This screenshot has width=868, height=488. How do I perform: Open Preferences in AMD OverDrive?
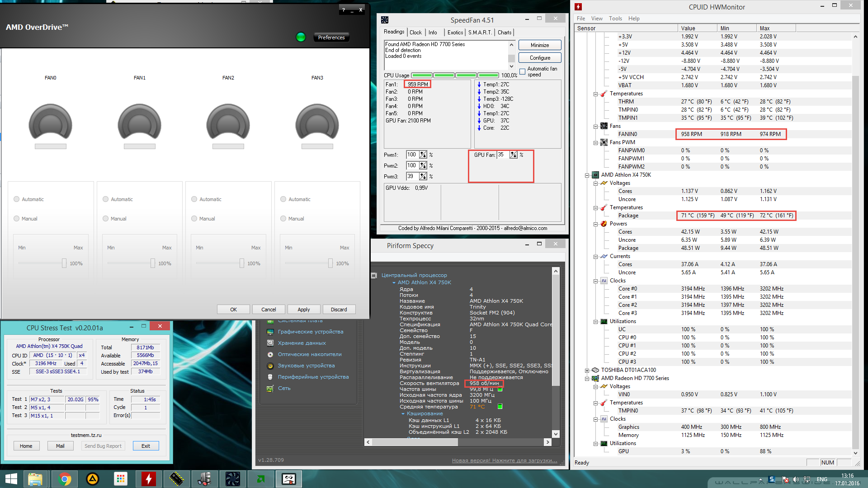(331, 38)
